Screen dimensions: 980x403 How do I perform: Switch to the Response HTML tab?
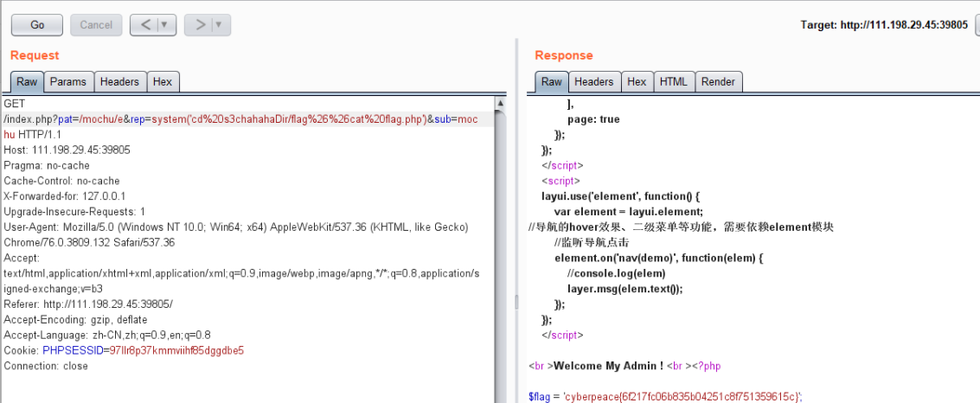coord(674,82)
